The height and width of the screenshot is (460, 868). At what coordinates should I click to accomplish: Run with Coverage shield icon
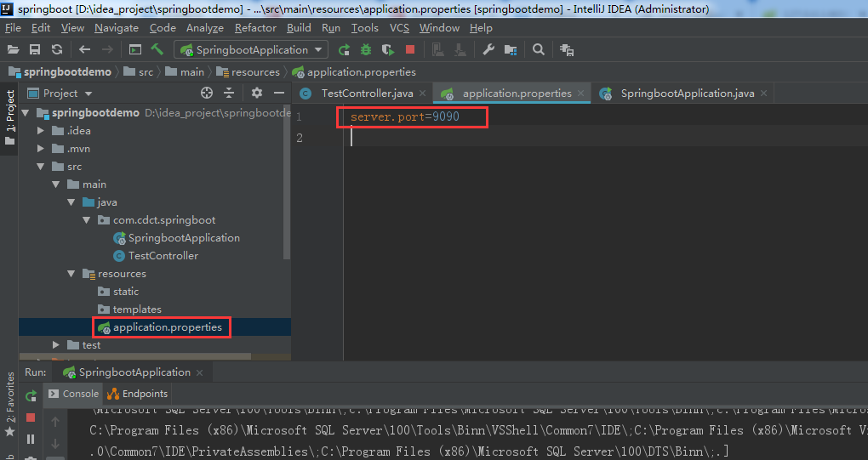coord(388,50)
